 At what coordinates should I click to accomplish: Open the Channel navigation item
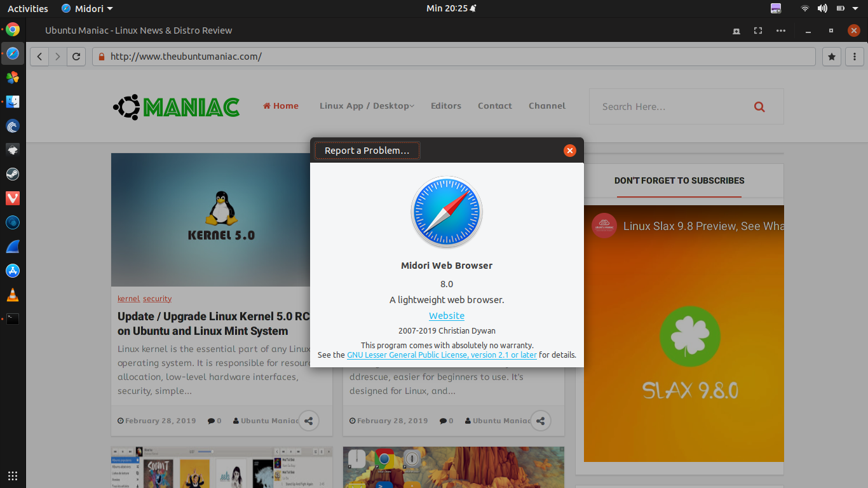[x=547, y=106]
